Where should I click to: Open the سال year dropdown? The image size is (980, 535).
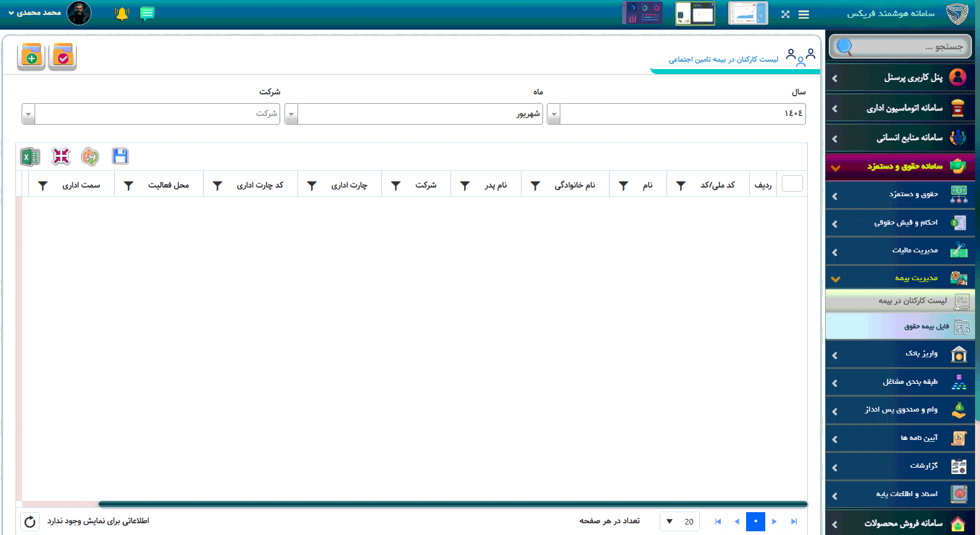[554, 114]
